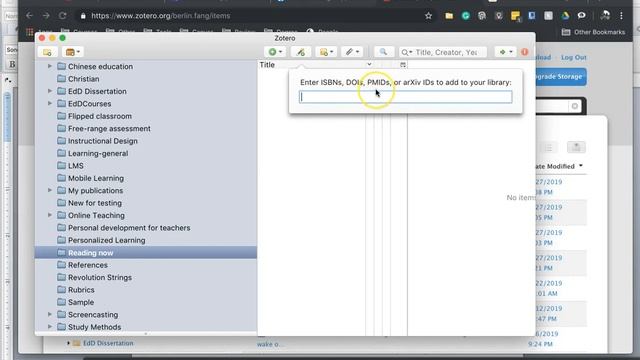Expand the Chinese education collection

click(x=50, y=66)
